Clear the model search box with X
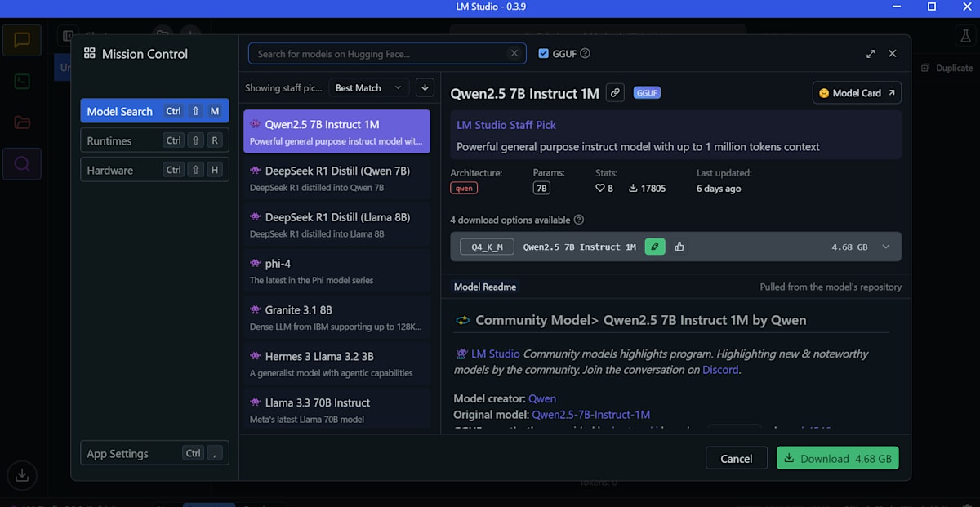The width and height of the screenshot is (980, 507). pos(514,54)
